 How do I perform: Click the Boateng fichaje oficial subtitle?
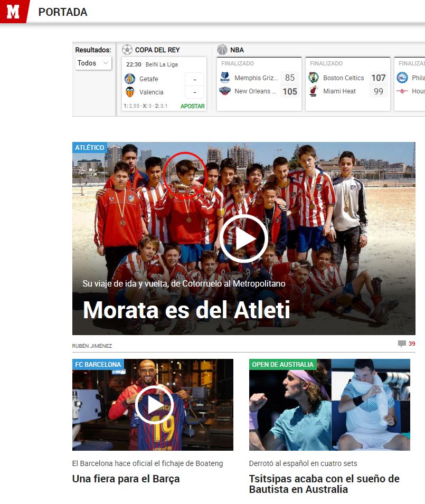(x=147, y=463)
